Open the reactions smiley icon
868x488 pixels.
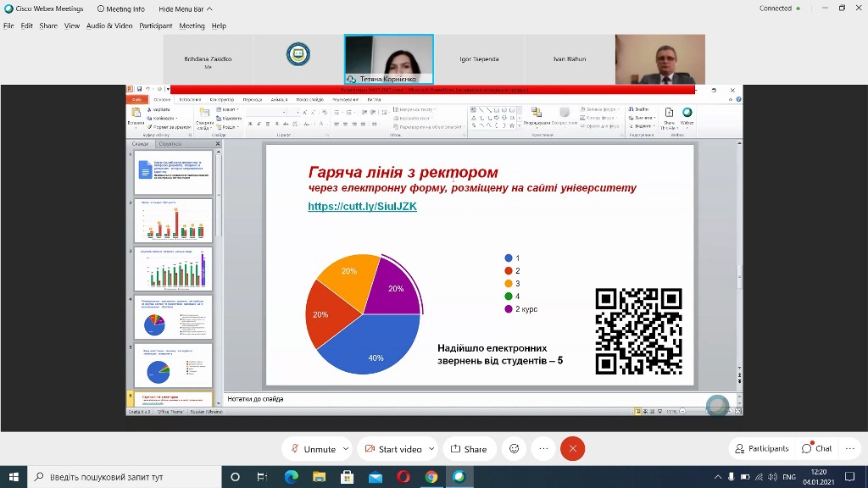(513, 449)
